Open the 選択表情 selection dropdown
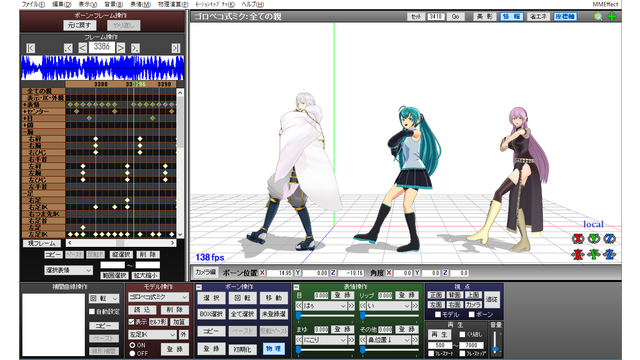The image size is (640, 360). (69, 270)
